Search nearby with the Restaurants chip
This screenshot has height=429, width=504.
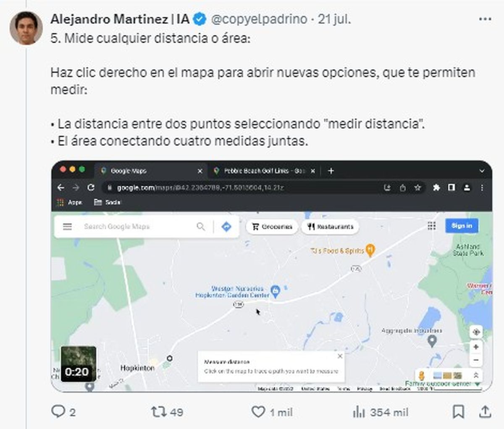click(331, 226)
